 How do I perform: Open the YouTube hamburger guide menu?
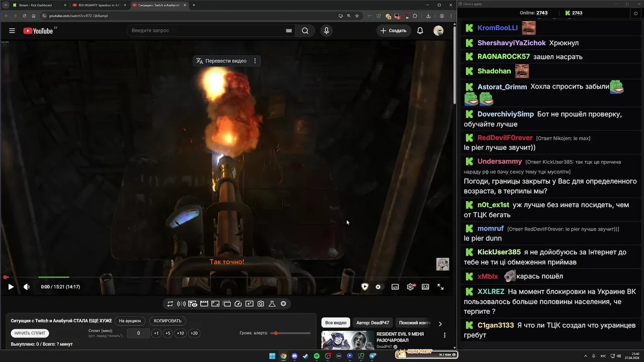[12, 31]
